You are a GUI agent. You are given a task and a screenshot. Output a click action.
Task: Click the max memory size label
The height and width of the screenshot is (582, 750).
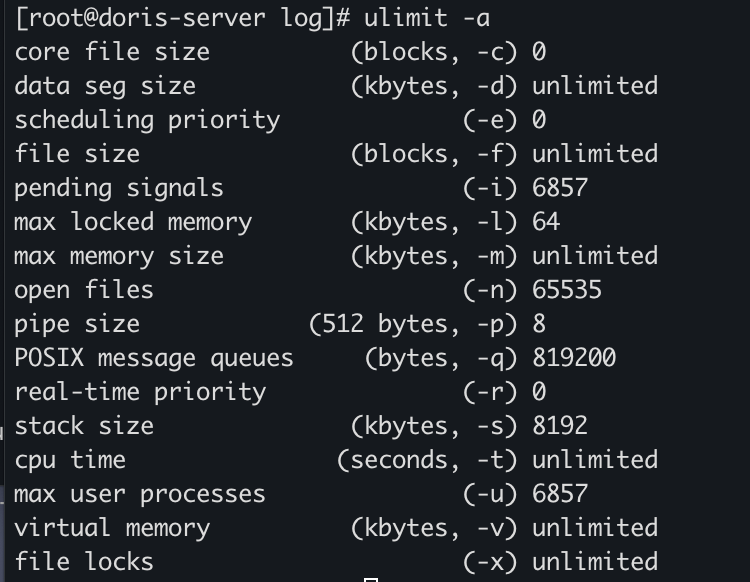tap(119, 255)
